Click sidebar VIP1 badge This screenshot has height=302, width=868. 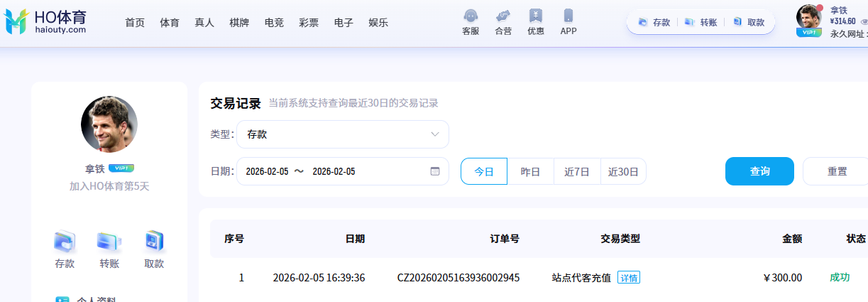pos(121,168)
